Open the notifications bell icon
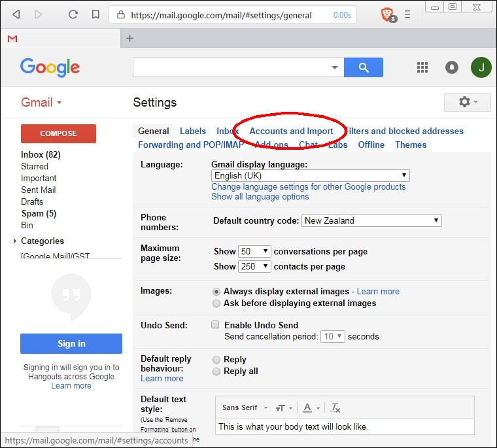 pyautogui.click(x=452, y=67)
